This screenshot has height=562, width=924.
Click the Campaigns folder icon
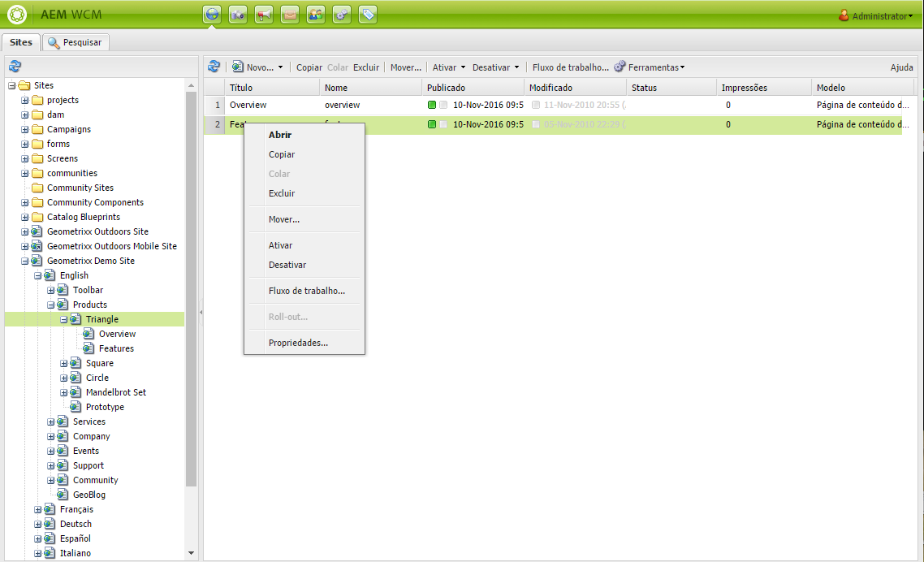point(37,129)
